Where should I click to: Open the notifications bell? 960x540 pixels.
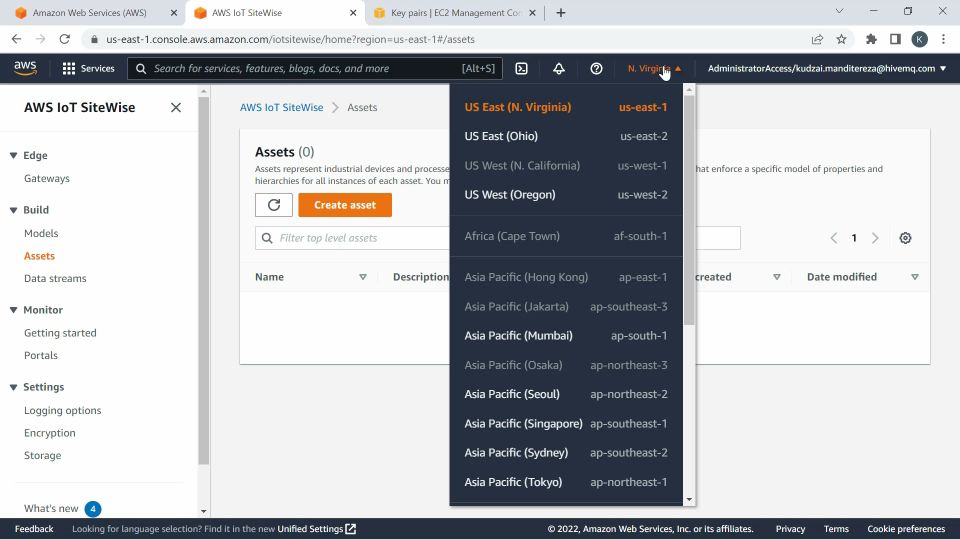(x=559, y=69)
